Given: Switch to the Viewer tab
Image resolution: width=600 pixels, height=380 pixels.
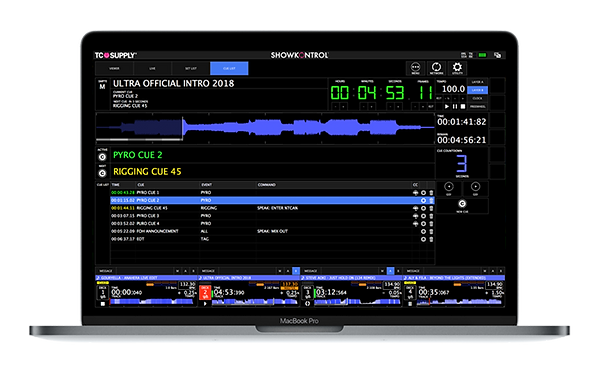Looking at the screenshot, I should 114,68.
